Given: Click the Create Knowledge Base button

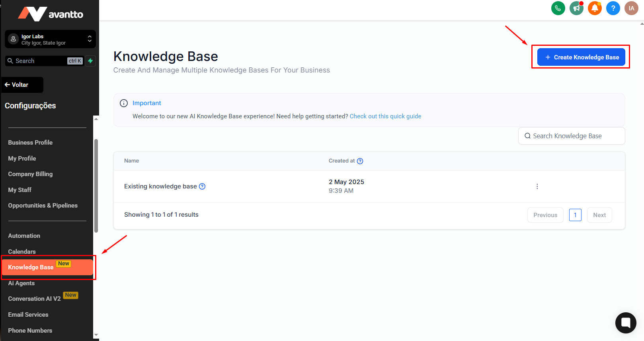Looking at the screenshot, I should point(581,57).
